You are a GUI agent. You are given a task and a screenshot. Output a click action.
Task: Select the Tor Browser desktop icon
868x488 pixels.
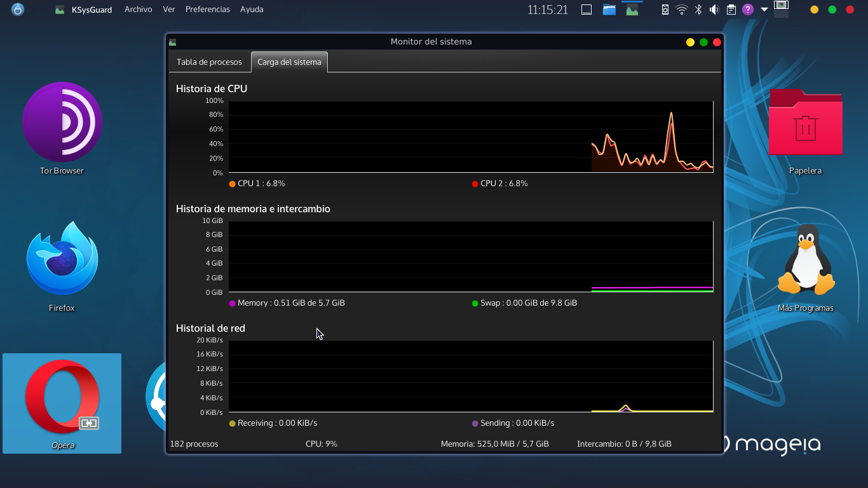pos(62,128)
